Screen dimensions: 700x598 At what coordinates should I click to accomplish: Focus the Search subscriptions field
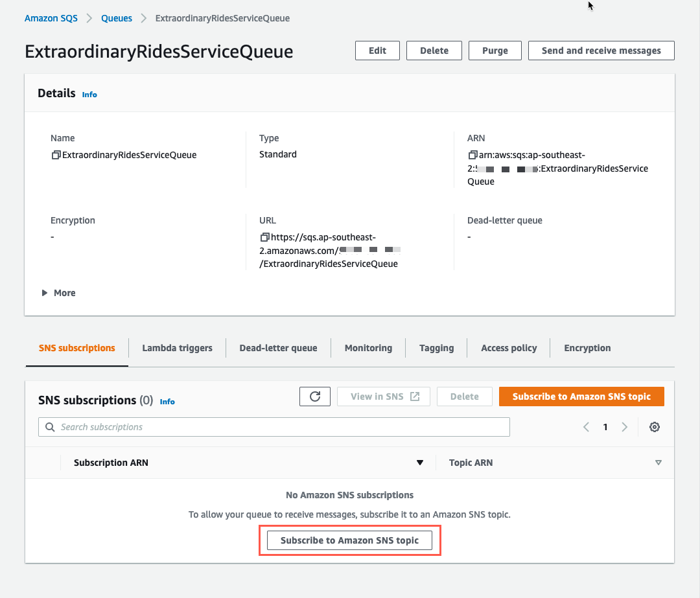point(274,427)
